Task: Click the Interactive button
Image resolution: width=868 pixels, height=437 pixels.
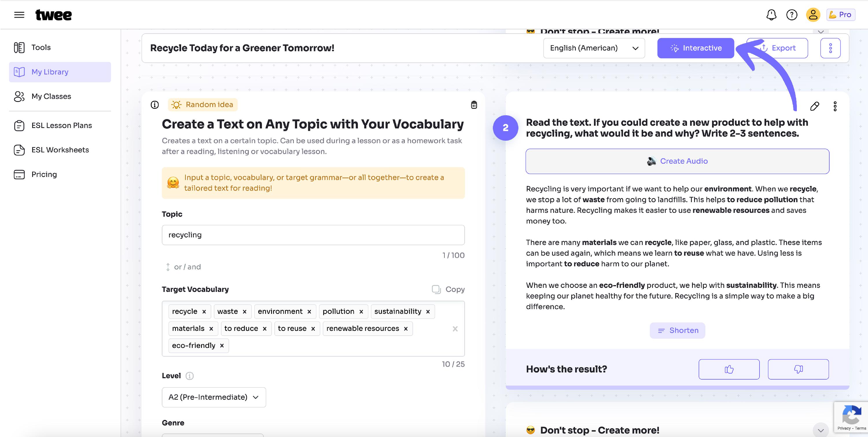Action: [x=696, y=48]
